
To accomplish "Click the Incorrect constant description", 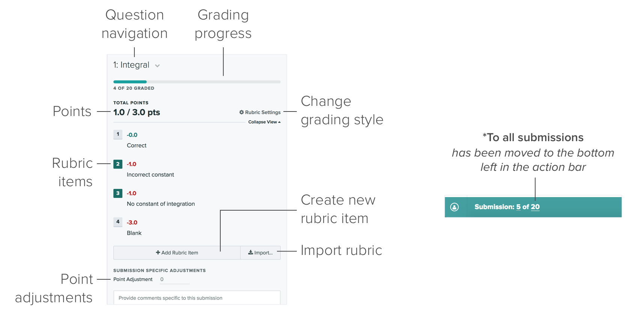I will 150,175.
